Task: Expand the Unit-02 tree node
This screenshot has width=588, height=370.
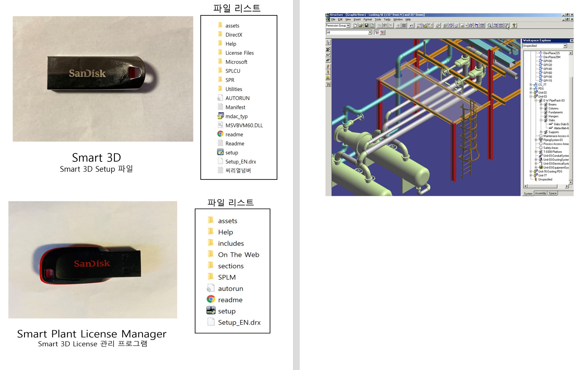Action: [x=531, y=93]
